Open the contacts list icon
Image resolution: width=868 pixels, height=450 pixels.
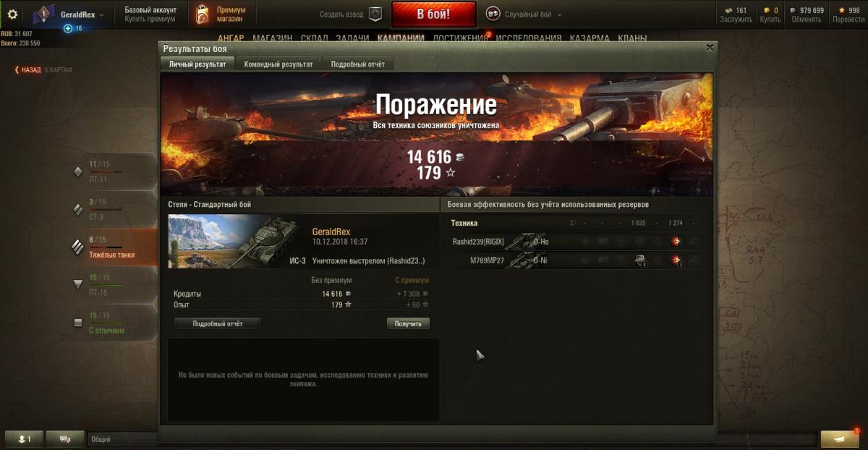[24, 439]
